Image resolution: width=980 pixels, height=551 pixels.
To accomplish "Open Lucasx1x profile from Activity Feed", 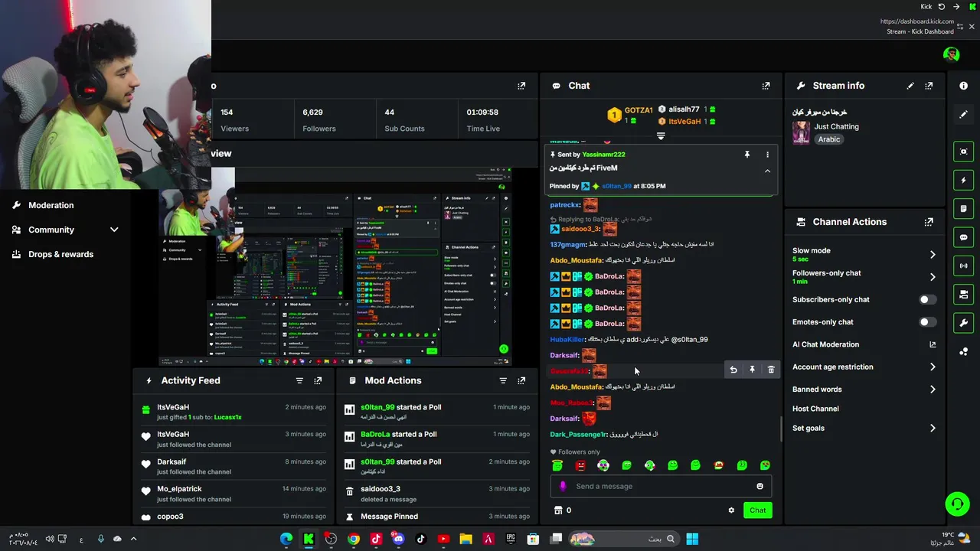I will click(228, 417).
